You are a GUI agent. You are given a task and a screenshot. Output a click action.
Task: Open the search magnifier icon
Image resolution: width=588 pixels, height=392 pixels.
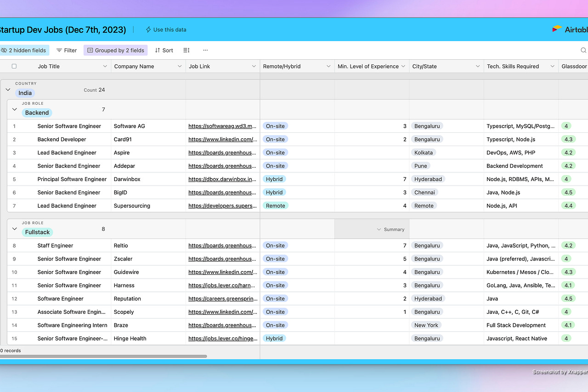point(583,50)
